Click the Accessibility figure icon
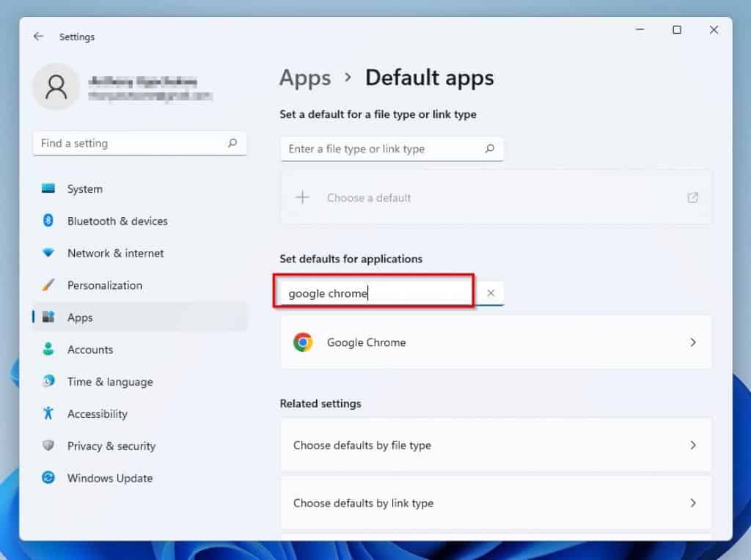This screenshot has height=560, width=751. [x=48, y=413]
